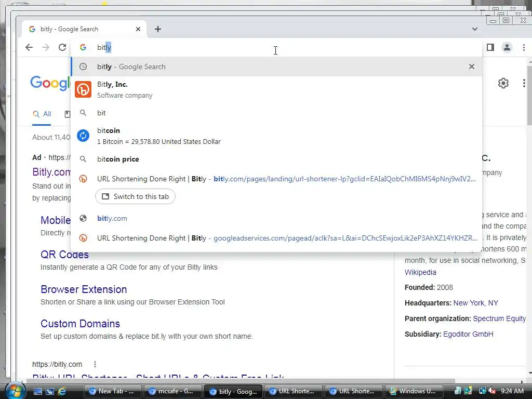Viewport: 532px width, 399px height.
Task: Click the muted volume icon in the system tray
Action: 492,391
